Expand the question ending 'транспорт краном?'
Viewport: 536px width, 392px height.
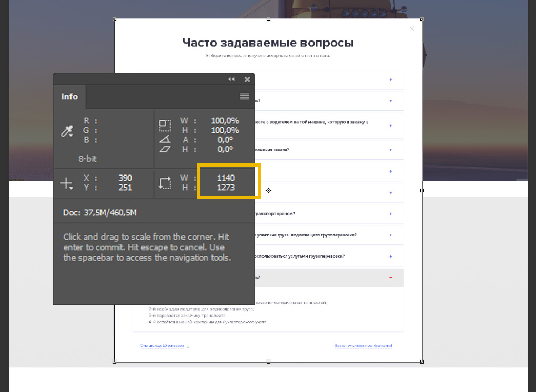pyautogui.click(x=391, y=214)
